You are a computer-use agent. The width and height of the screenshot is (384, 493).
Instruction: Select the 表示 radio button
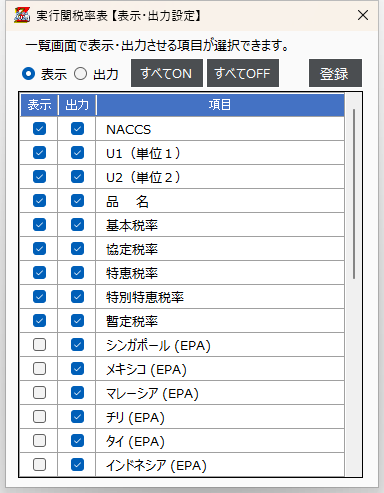(28, 73)
